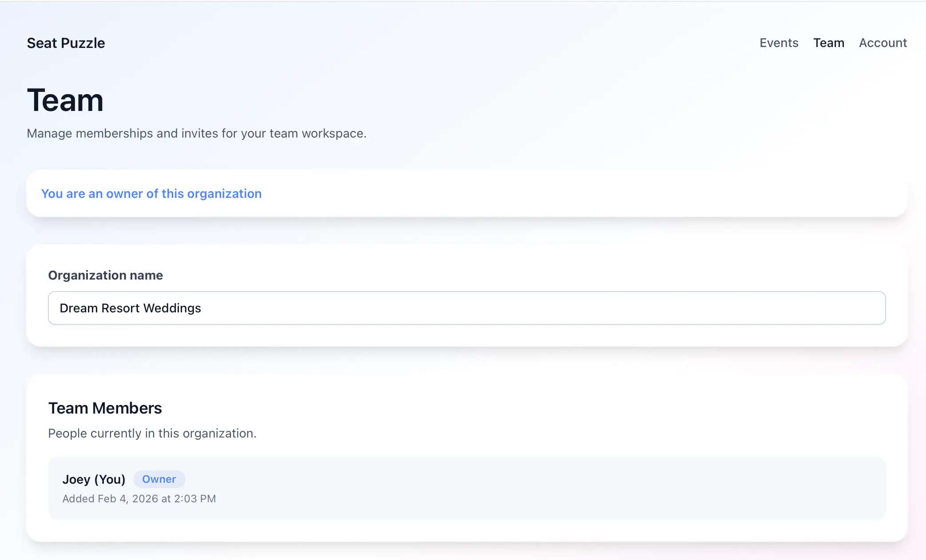Click the Seat Puzzle logo

pyautogui.click(x=66, y=43)
